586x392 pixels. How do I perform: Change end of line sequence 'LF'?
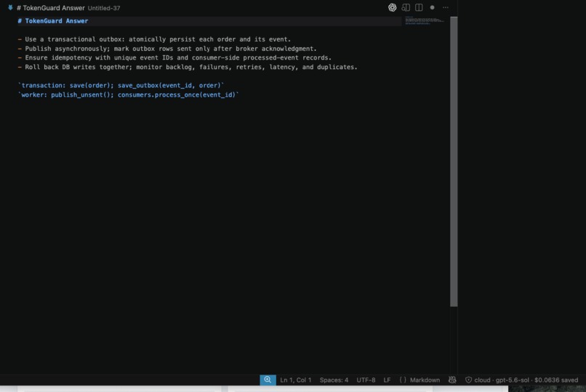pos(387,380)
